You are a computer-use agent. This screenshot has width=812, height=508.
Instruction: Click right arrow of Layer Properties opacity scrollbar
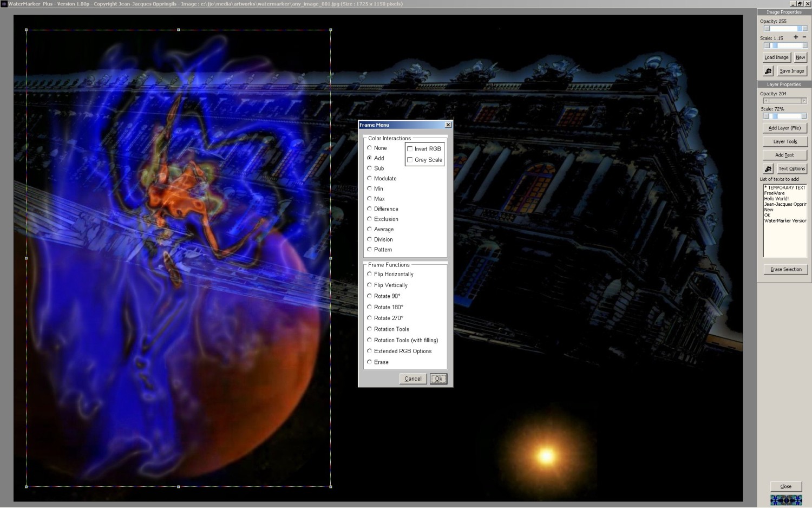coord(804,101)
